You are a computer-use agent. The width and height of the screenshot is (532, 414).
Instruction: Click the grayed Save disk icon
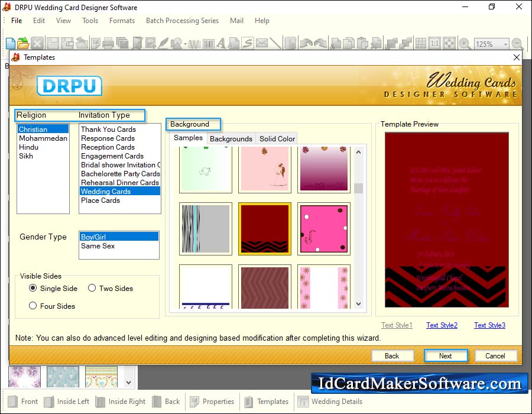coord(53,43)
